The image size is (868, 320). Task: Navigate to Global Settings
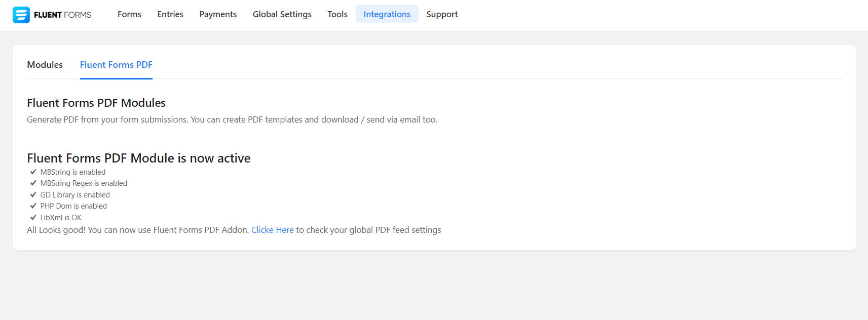click(x=282, y=14)
